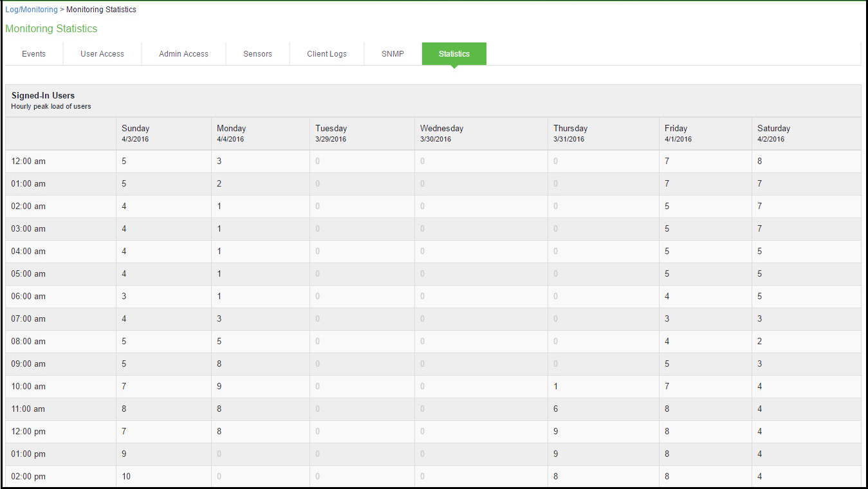Screen dimensions: 868x489
Task: Click the Monday 4/4/2016 column header
Action: pyautogui.click(x=232, y=133)
